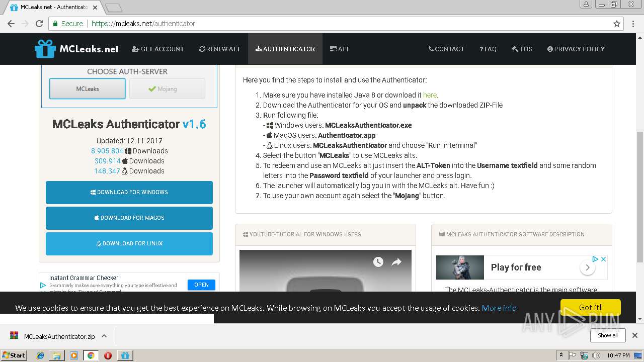Screen dimensions: 644x362
Task: Open FAQ page
Action: pyautogui.click(x=488, y=49)
